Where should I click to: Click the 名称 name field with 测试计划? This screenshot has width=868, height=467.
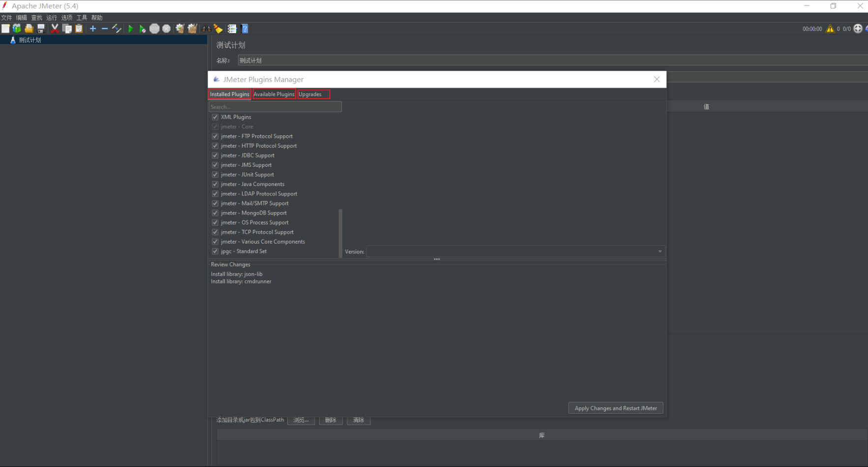(x=553, y=61)
